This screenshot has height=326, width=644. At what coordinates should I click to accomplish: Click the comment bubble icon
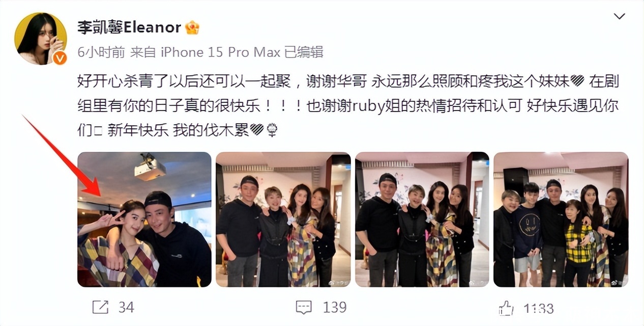(x=304, y=307)
